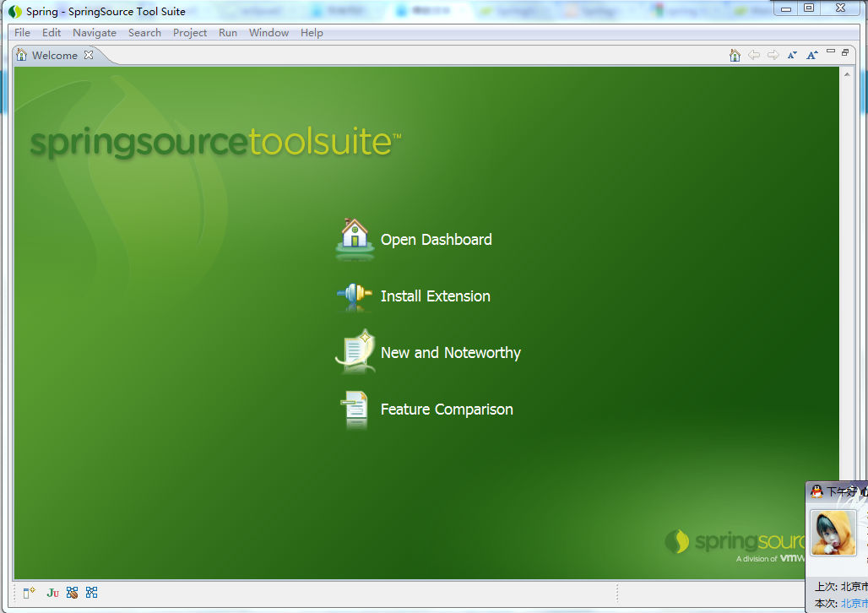Minimize the SpringSource Tool Suite window

pyautogui.click(x=786, y=8)
